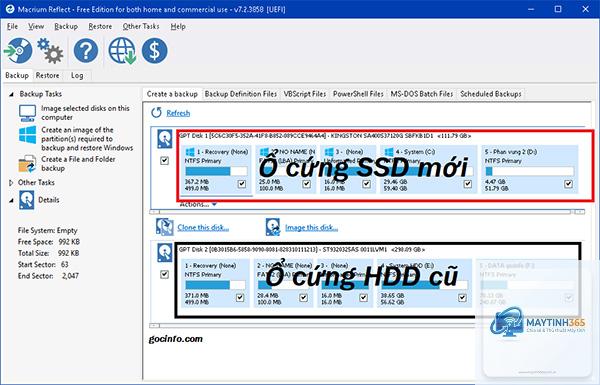Click the Image this disk link

pos(311,227)
